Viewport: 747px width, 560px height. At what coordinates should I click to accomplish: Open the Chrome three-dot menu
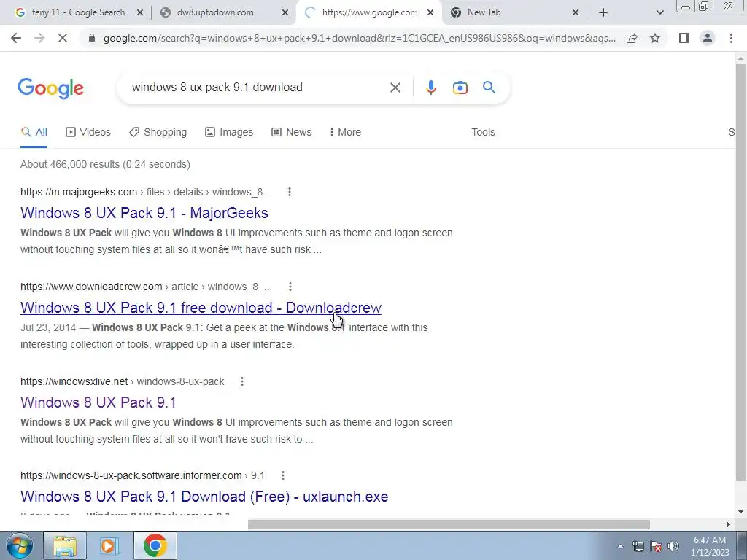coord(731,38)
